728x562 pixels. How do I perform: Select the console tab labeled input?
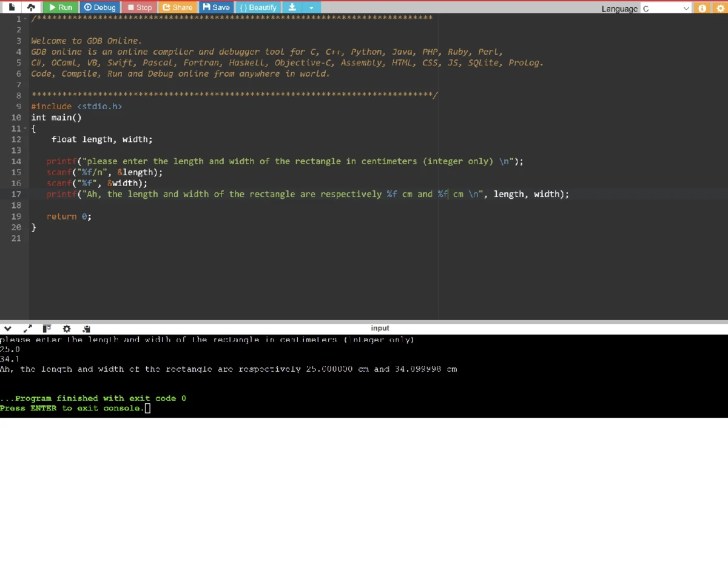(380, 328)
